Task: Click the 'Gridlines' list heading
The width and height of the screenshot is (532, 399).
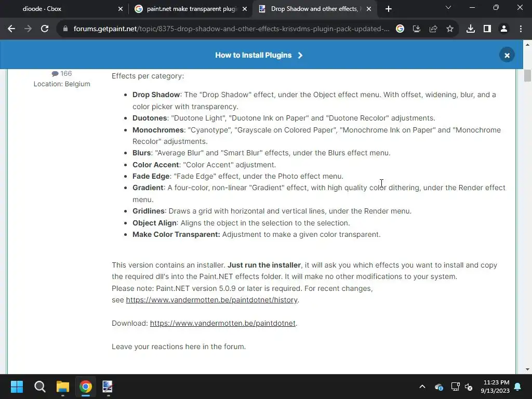Action: pos(148,211)
